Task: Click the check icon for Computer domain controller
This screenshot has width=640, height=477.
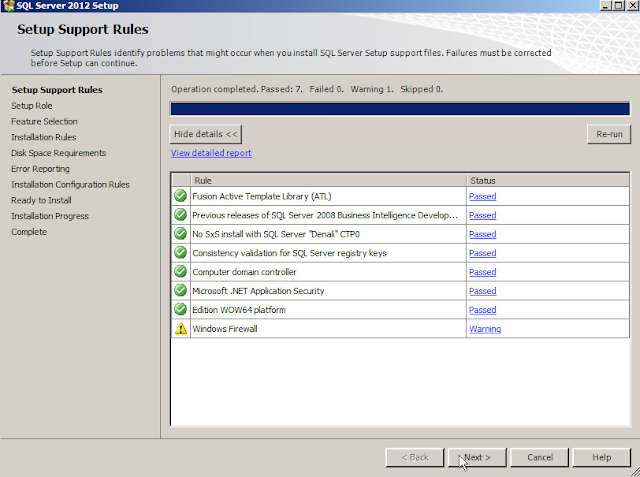Action: click(180, 271)
